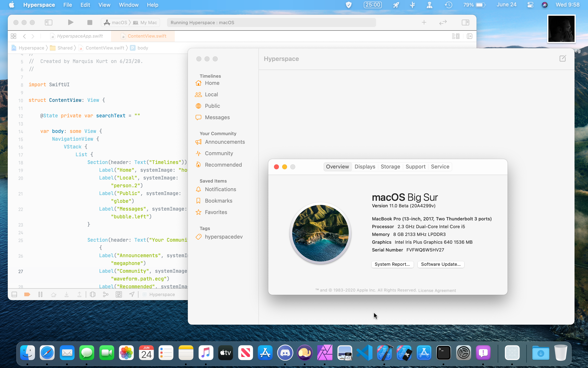Select Overview tab in About This Mac
588x368 pixels.
(x=337, y=167)
